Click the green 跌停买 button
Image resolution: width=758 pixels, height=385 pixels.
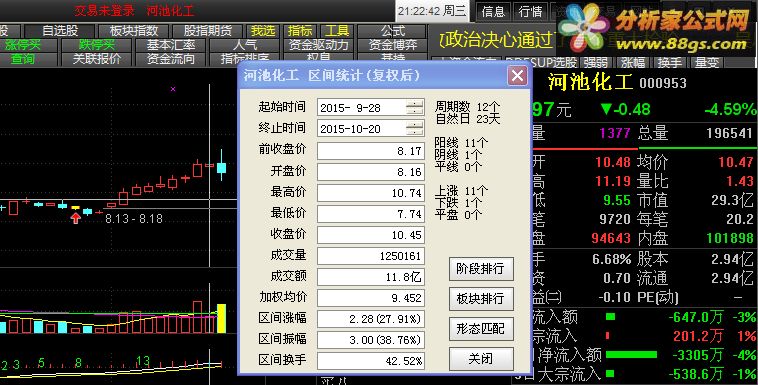(97, 45)
